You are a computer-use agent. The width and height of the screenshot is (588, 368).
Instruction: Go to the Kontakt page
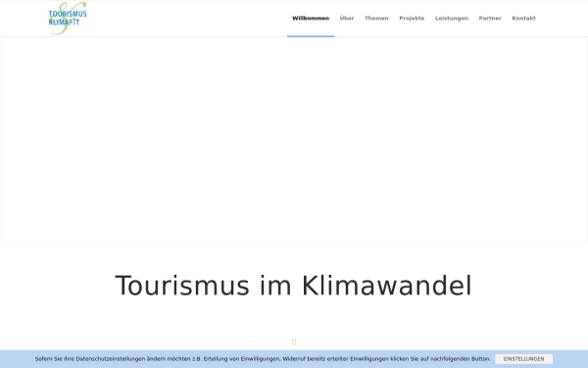(x=523, y=19)
